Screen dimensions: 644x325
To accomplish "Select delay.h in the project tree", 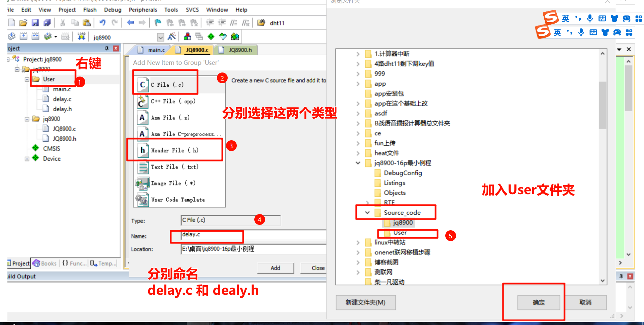I will (62, 109).
